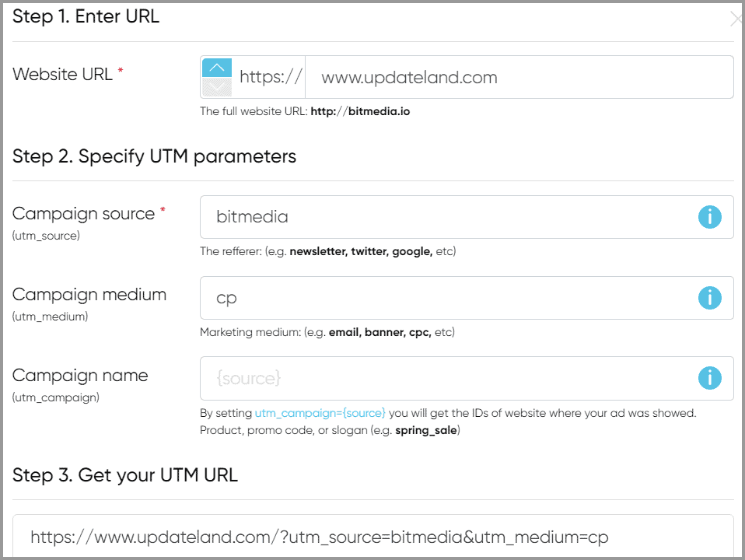Viewport: 745px width, 560px height.
Task: Focus the Website URL input field
Action: pyautogui.click(x=518, y=77)
